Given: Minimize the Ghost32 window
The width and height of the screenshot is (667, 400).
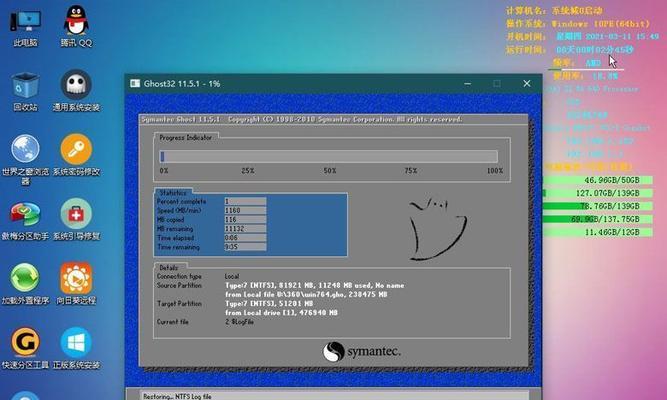Looking at the screenshot, I should [x=467, y=83].
